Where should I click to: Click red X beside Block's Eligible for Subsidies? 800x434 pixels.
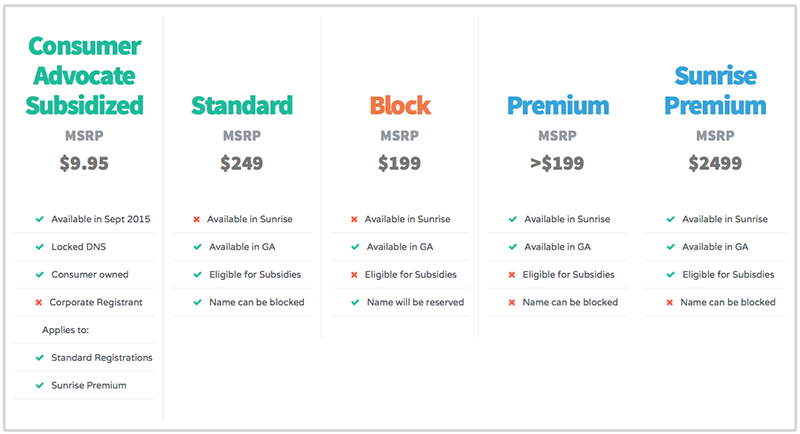[x=354, y=275]
